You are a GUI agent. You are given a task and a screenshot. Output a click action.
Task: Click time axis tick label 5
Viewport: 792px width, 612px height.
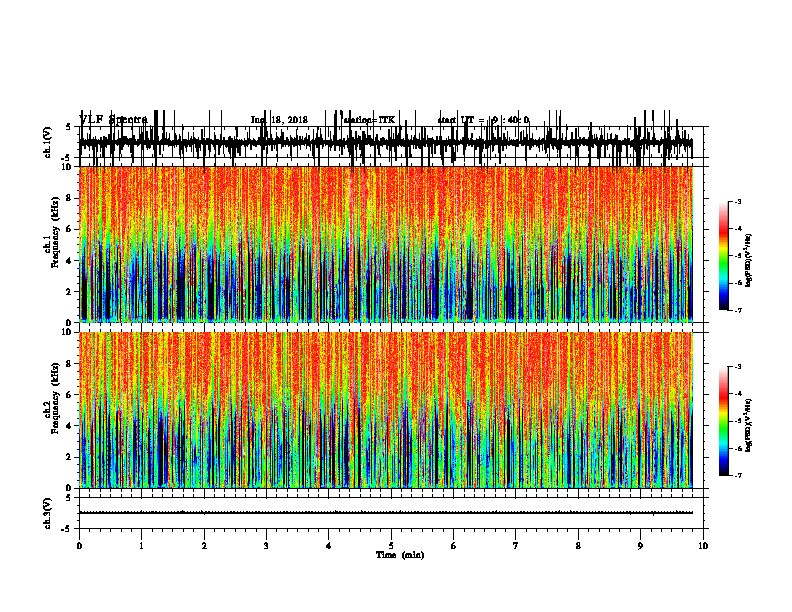click(391, 546)
